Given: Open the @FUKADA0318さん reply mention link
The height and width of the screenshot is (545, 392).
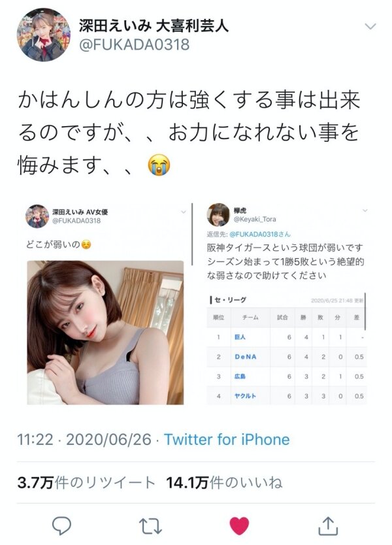Looking at the screenshot, I should (260, 234).
